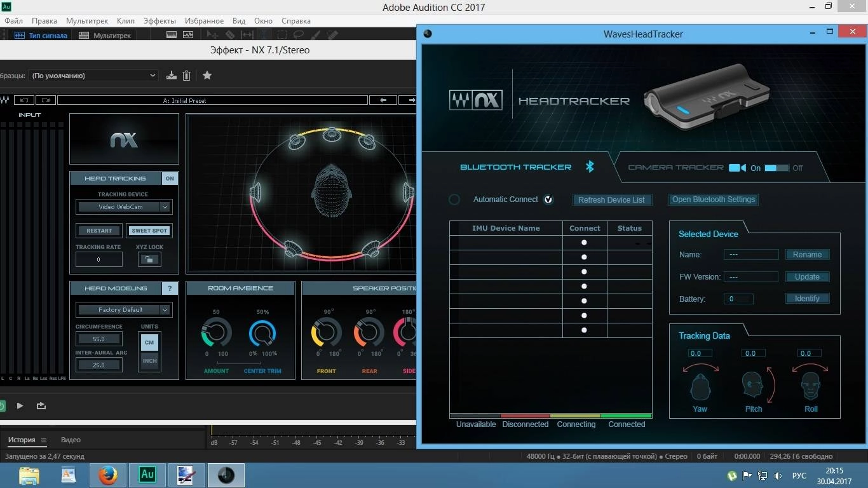Image resolution: width=868 pixels, height=488 pixels.
Task: Turn the Camera Tracker On
Action: 756,168
